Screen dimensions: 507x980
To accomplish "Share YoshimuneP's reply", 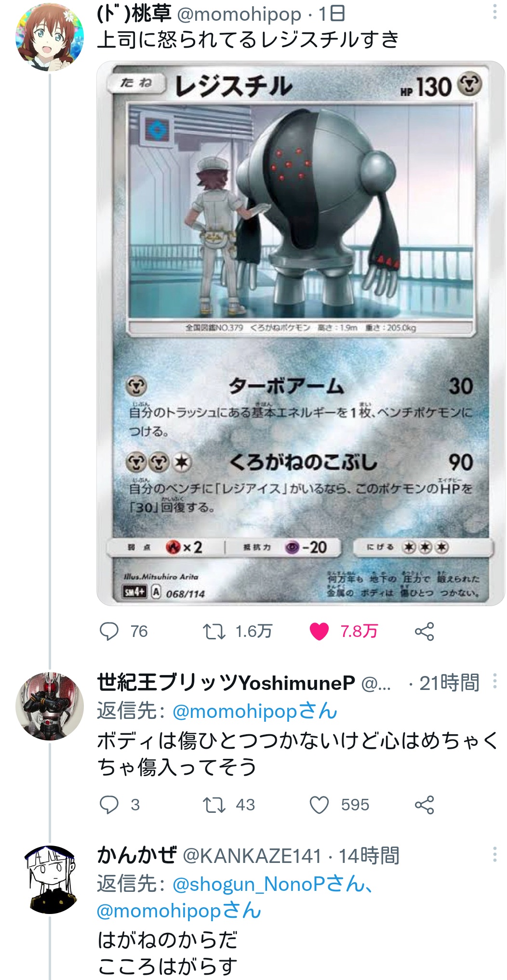I will pos(424,805).
